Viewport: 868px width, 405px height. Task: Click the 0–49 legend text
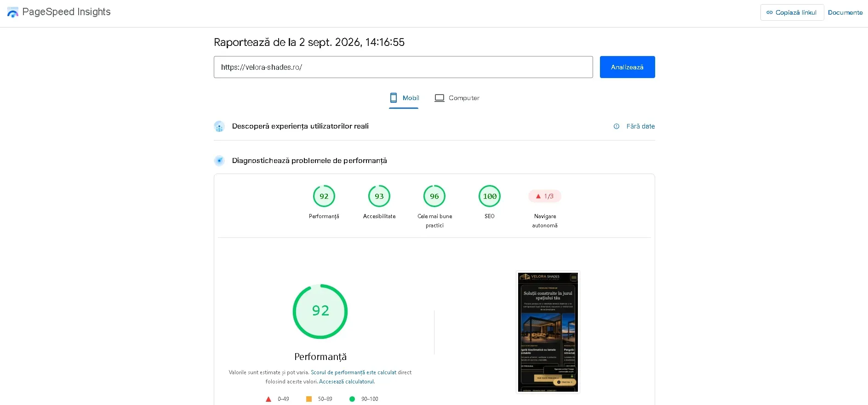283,399
